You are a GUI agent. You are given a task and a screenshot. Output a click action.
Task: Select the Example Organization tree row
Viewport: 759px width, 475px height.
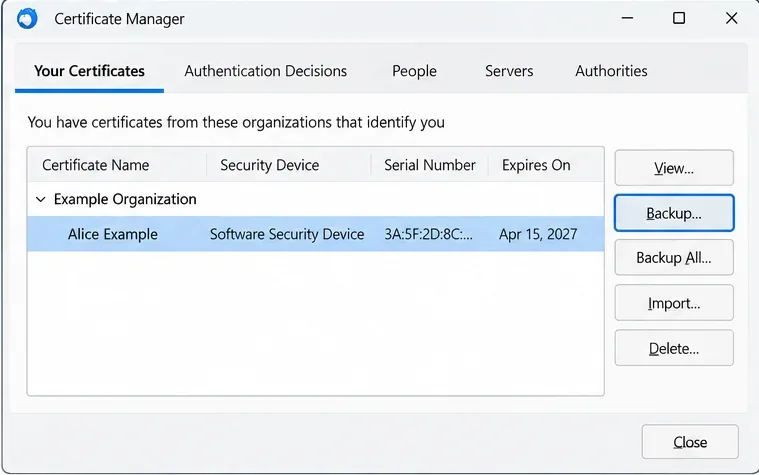tap(316, 199)
